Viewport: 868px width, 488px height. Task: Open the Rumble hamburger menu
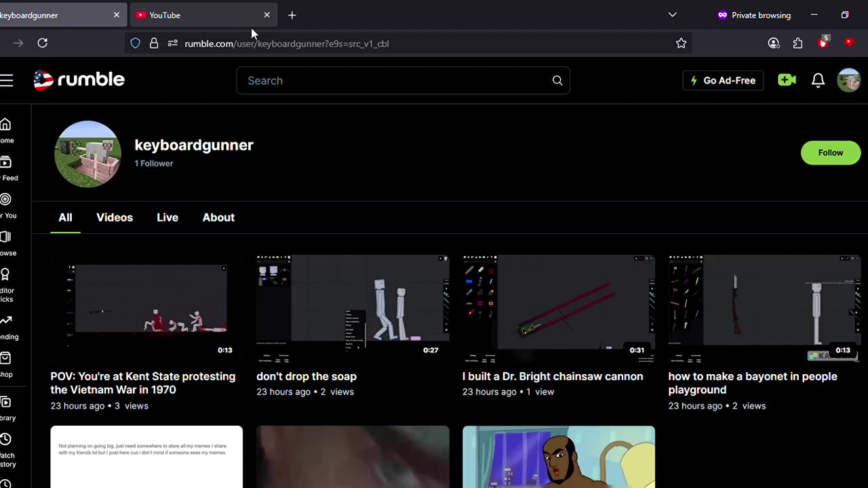tap(7, 81)
